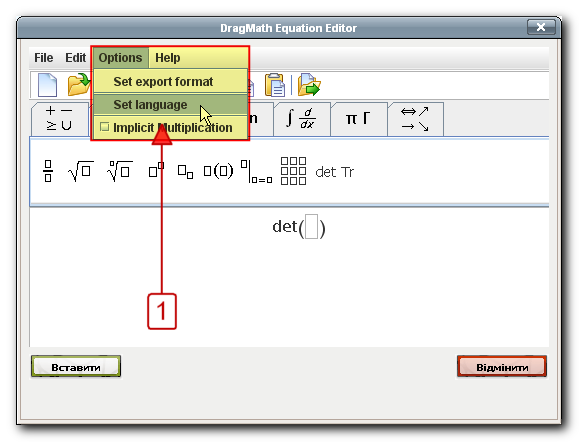This screenshot has width=579, height=442.
Task: Insert a square root template
Action: 80,171
